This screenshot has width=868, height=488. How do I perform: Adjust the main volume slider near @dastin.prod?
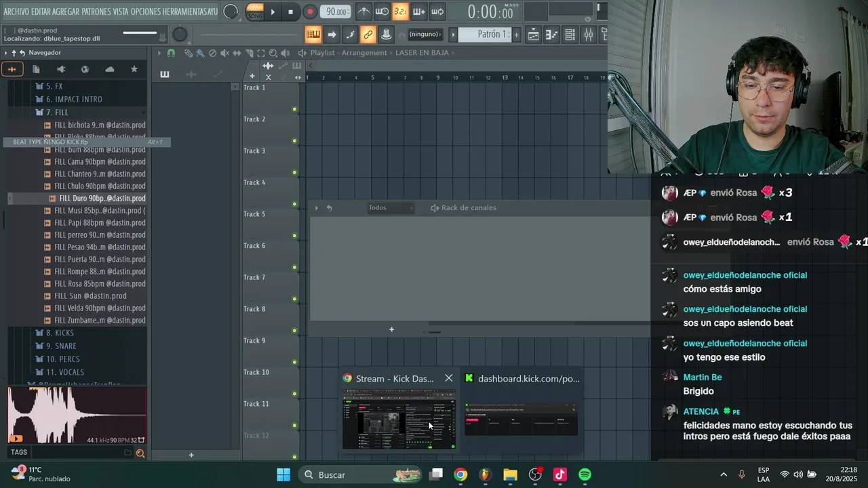pyautogui.click(x=141, y=33)
